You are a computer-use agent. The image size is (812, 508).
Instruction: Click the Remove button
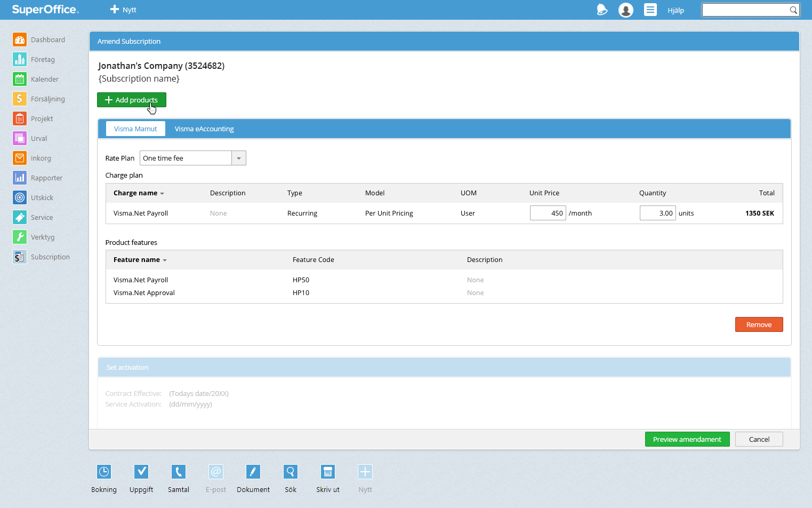pyautogui.click(x=759, y=324)
